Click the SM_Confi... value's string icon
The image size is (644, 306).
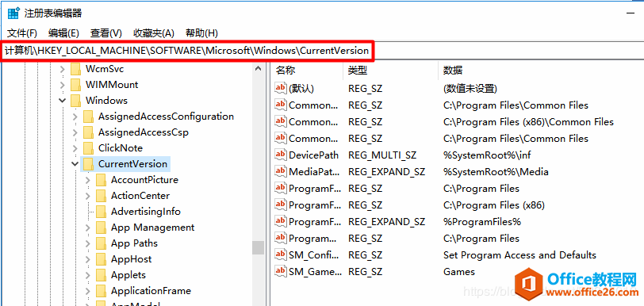(281, 254)
